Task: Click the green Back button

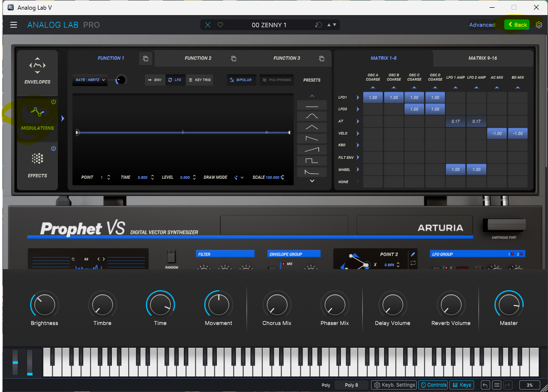Action: [516, 25]
